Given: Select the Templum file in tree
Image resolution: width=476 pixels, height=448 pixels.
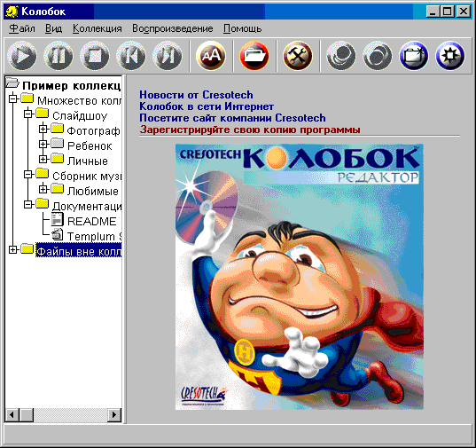Looking at the screenshot, I should coord(94,236).
